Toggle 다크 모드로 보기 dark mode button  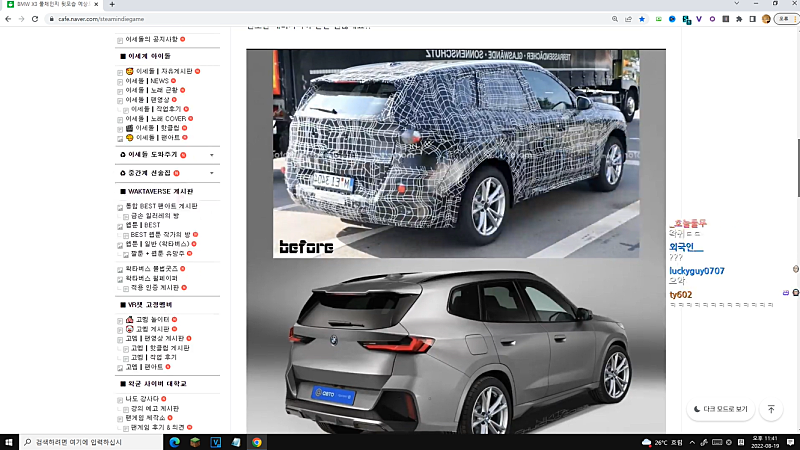click(720, 409)
